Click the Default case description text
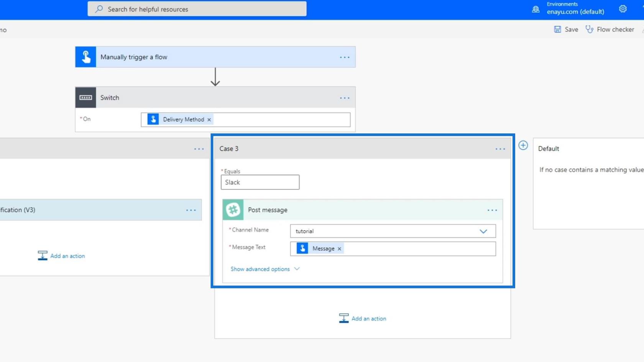Screen dimensions: 644x362 591,170
